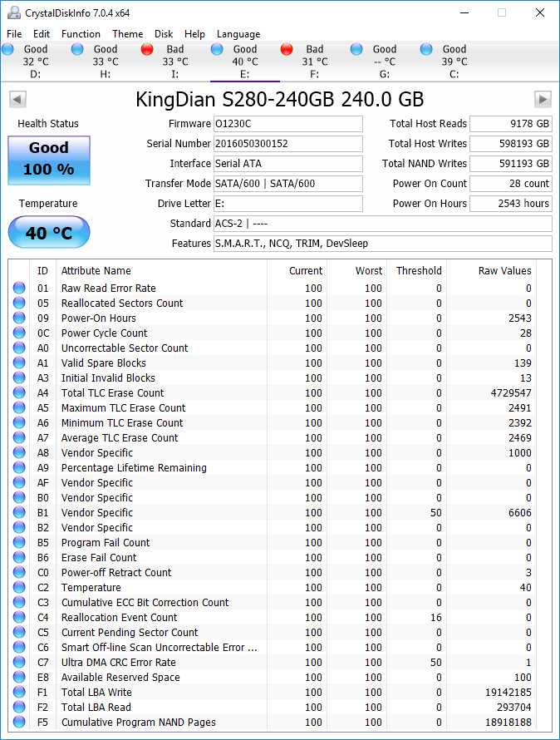
Task: Click the Standard ACS-2 field
Action: pos(383,223)
